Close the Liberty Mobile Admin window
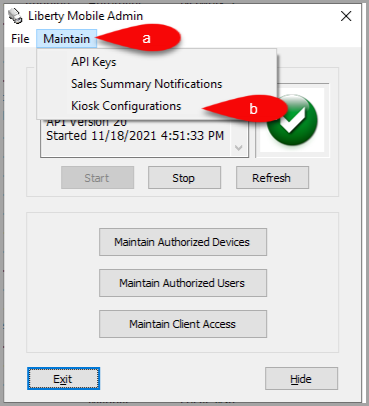The width and height of the screenshot is (369, 406). click(346, 16)
